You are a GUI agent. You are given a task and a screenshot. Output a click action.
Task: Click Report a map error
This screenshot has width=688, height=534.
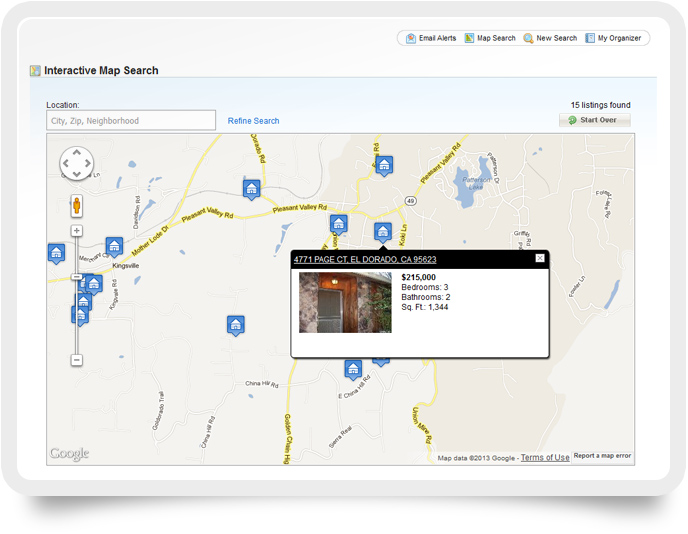(x=602, y=456)
